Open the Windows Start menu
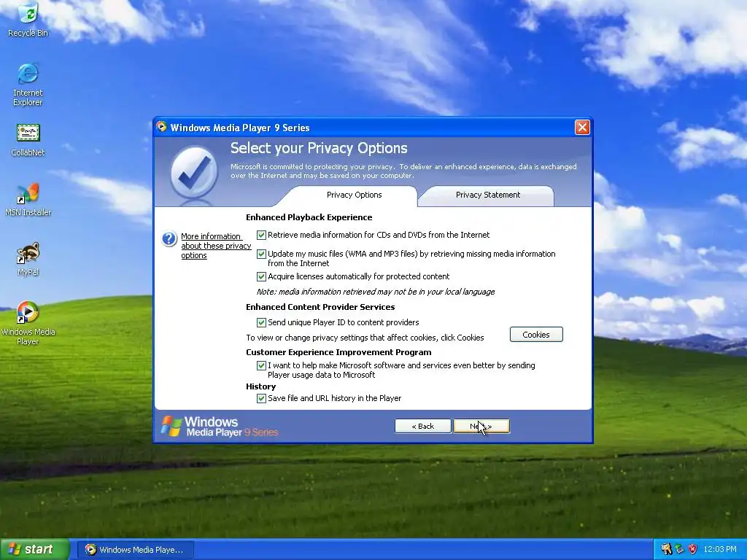 pyautogui.click(x=34, y=549)
